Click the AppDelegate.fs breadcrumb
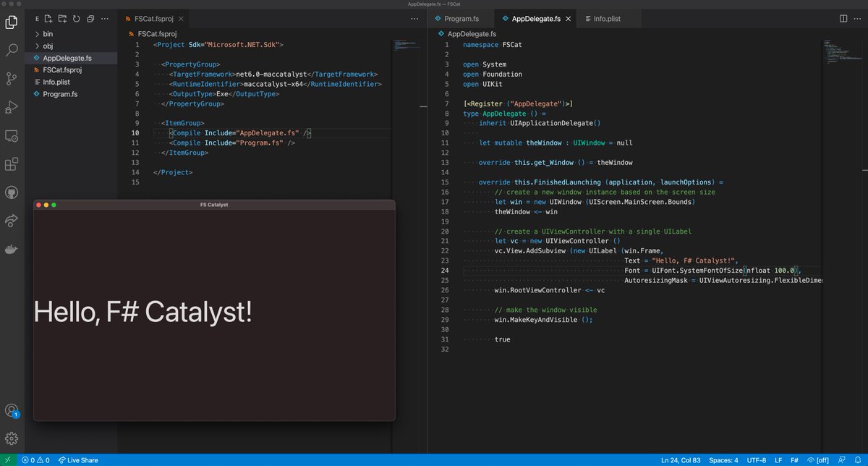Screen dimensions: 868x466 pos(467,33)
